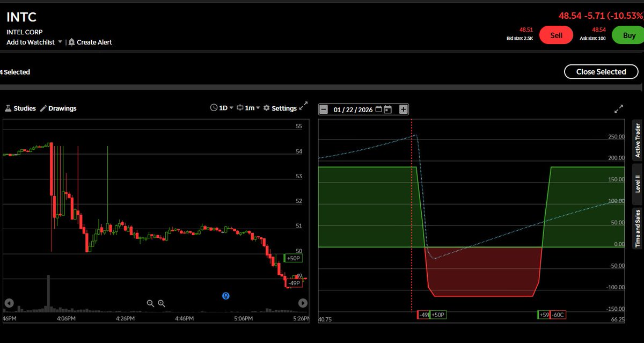Click the 48.51 bid price
The height and width of the screenshot is (343, 644).
(526, 30)
